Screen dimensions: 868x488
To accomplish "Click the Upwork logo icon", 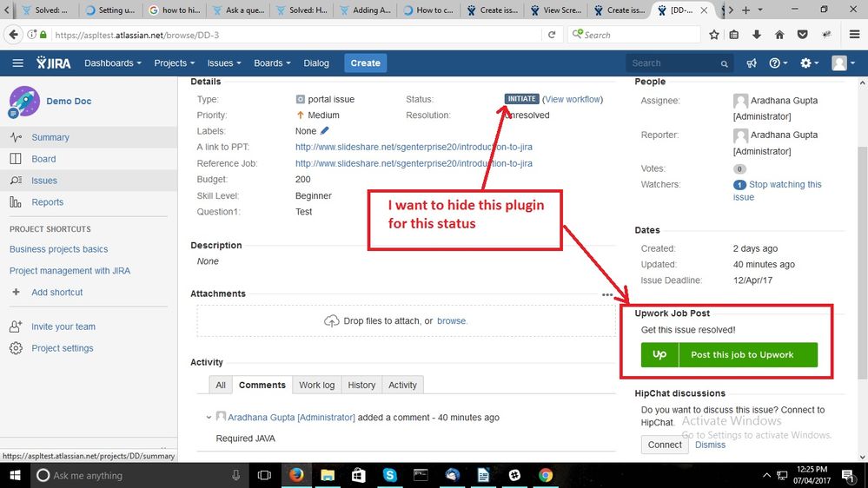I will pos(659,354).
